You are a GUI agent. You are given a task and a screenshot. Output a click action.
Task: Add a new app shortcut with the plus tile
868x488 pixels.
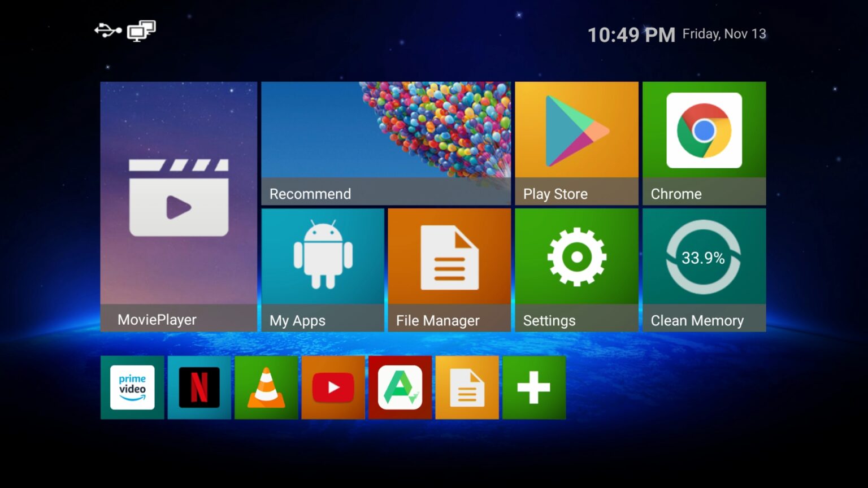tap(533, 387)
